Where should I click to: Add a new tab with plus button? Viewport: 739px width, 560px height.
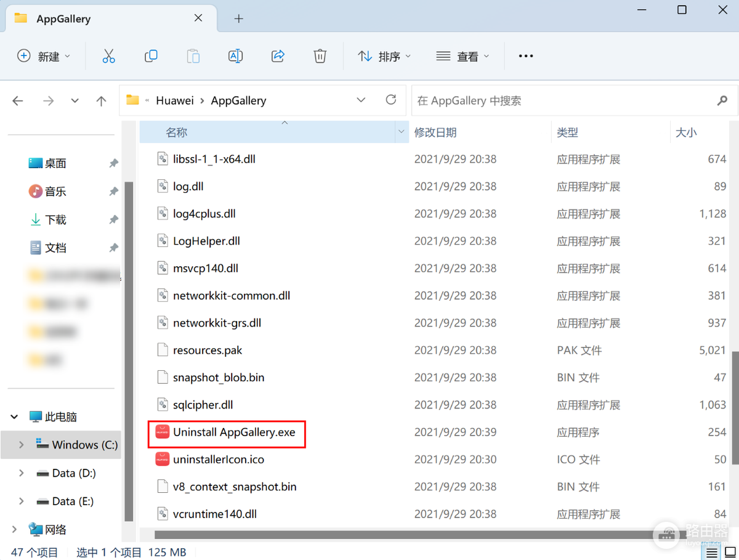point(239,18)
